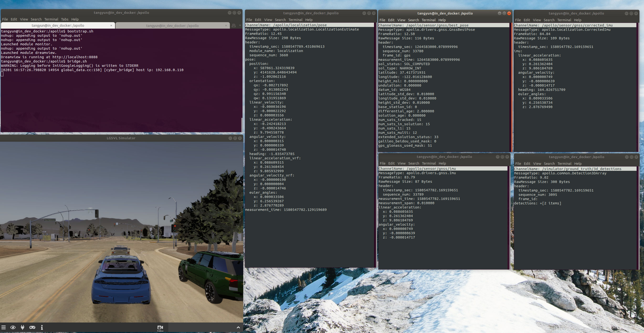Viewport: 644px width, 333px height.
Task: Open File menu in gnss/imu terminal
Action: (x=383, y=163)
